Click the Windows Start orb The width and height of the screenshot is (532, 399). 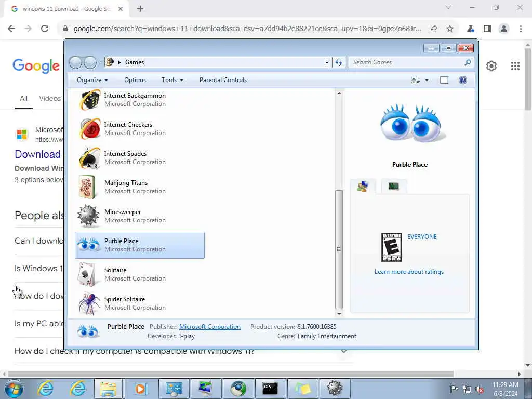[x=14, y=389]
